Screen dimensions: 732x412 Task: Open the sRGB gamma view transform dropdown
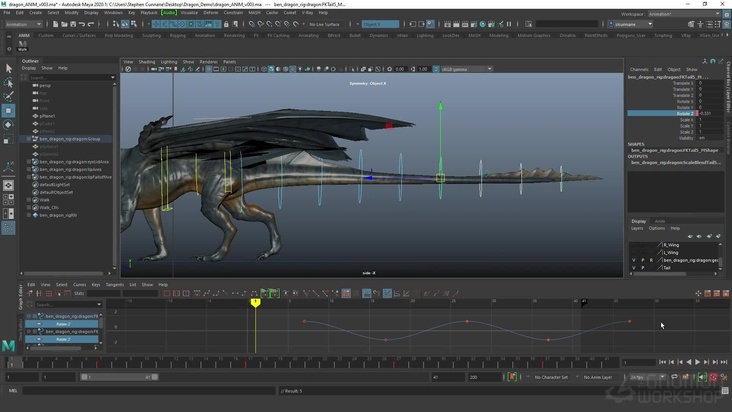pos(467,69)
